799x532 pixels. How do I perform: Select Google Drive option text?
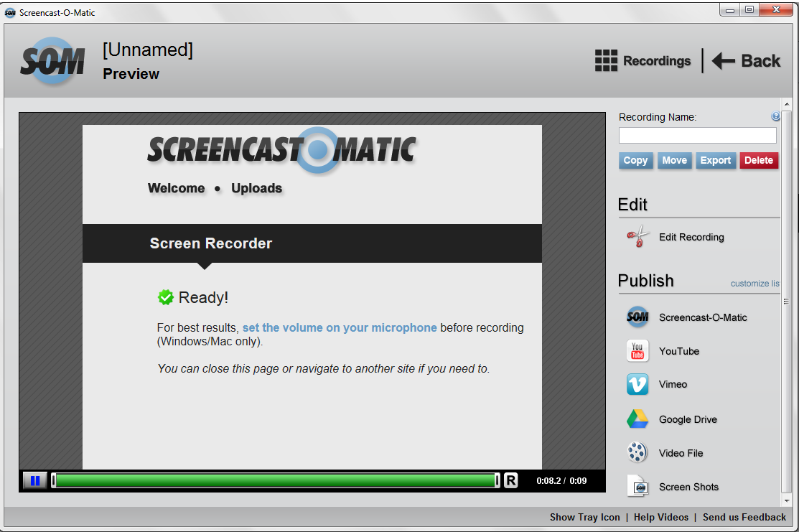[688, 419]
